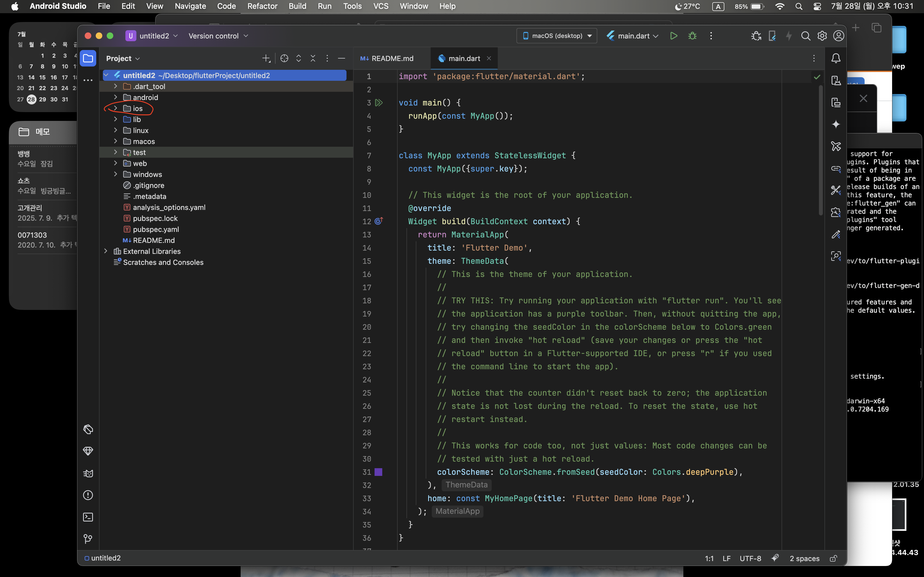Open Notifications bell panel

coord(836,58)
